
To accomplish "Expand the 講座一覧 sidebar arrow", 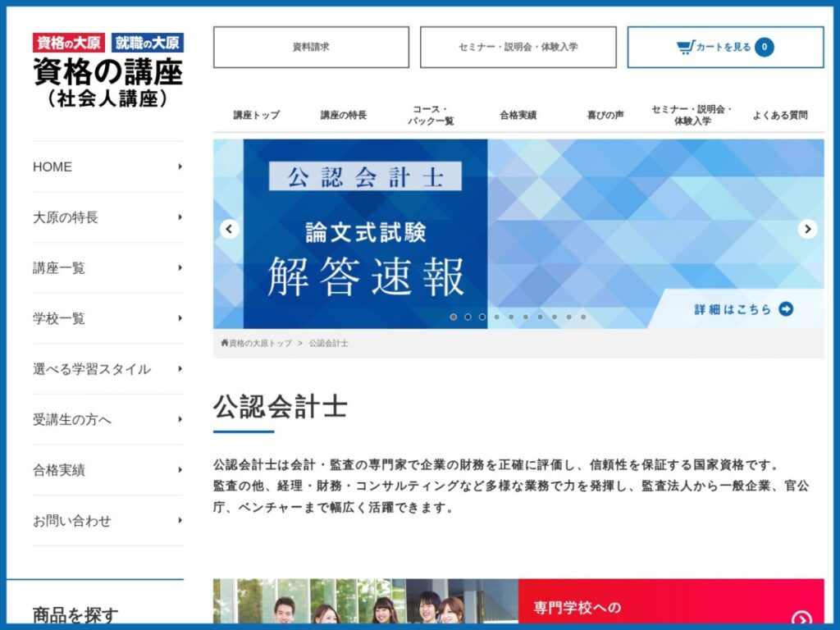I will click(x=180, y=267).
